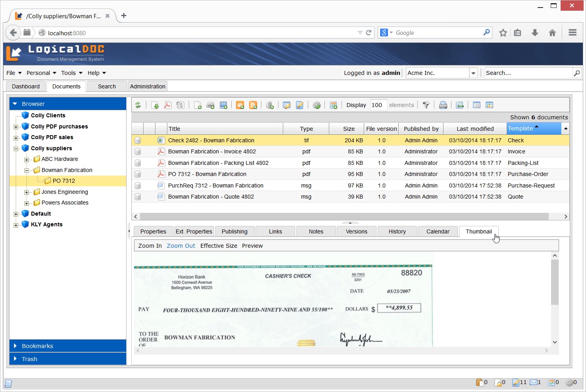Click the clipboard icon in status bar
586x392 pixels.
(x=479, y=382)
